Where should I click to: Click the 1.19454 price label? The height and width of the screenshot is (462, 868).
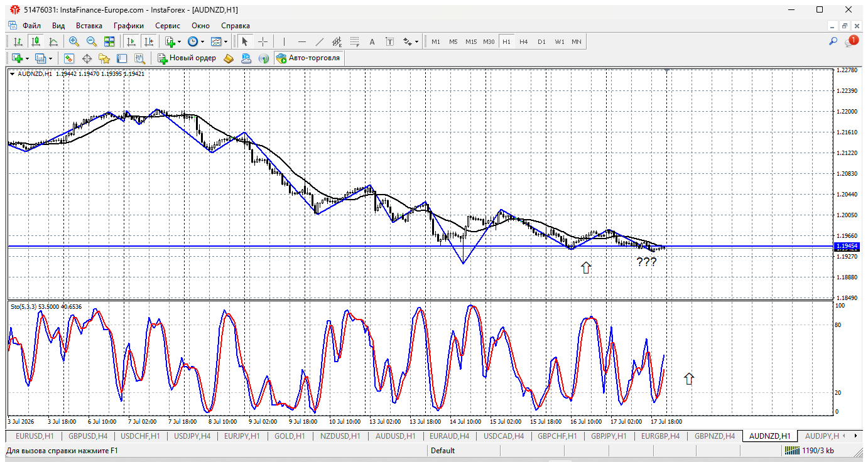point(848,247)
